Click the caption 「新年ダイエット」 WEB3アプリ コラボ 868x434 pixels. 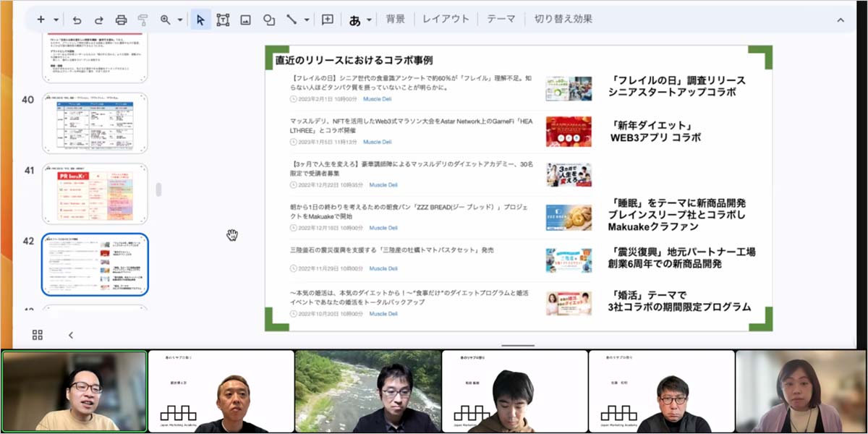[655, 131]
